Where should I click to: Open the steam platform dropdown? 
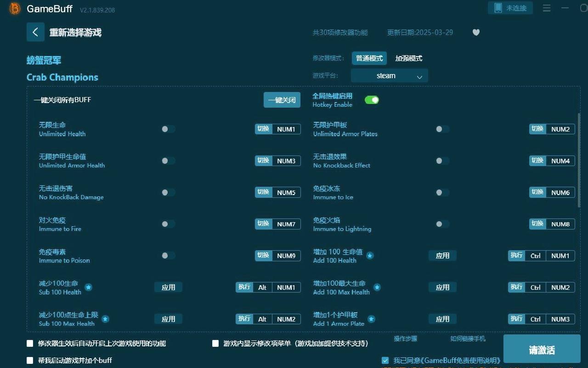tap(390, 75)
